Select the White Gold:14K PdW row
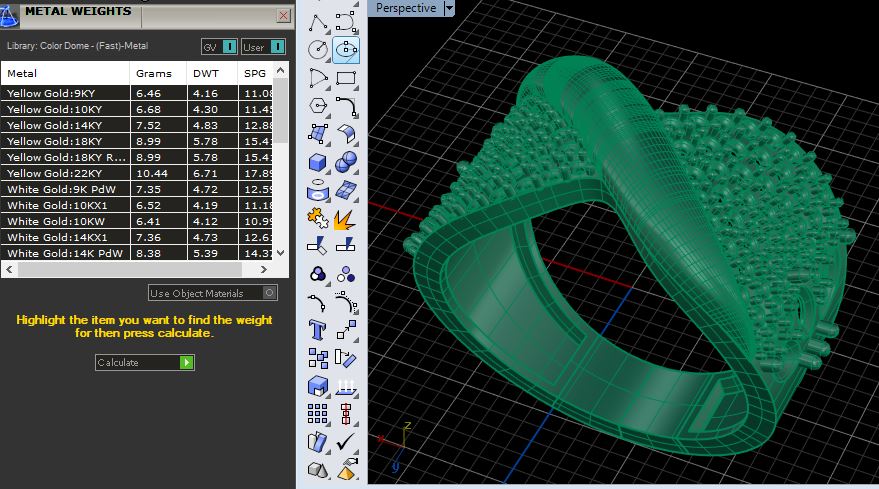Image resolution: width=879 pixels, height=489 pixels. pyautogui.click(x=137, y=253)
